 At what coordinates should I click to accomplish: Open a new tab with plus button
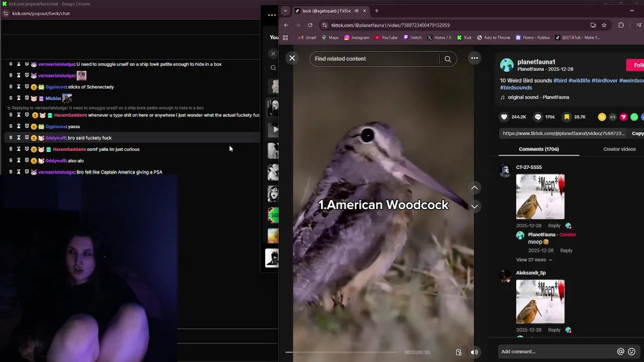pyautogui.click(x=376, y=11)
